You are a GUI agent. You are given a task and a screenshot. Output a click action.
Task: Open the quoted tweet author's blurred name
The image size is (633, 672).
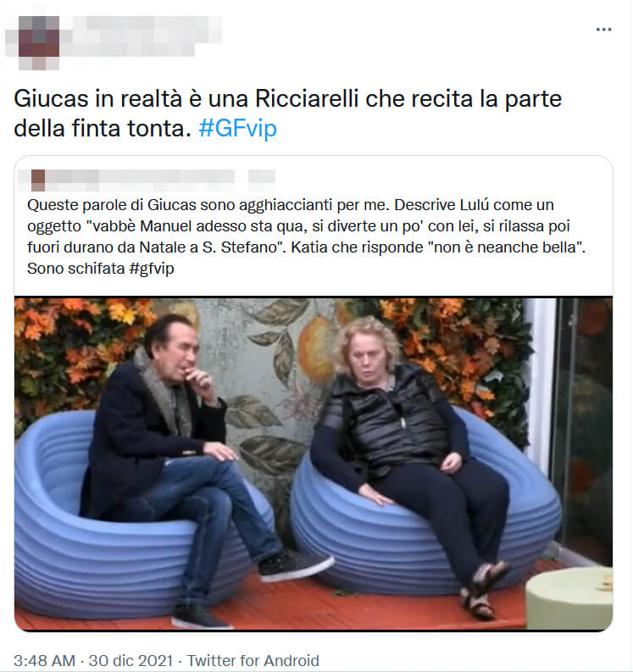point(141,180)
